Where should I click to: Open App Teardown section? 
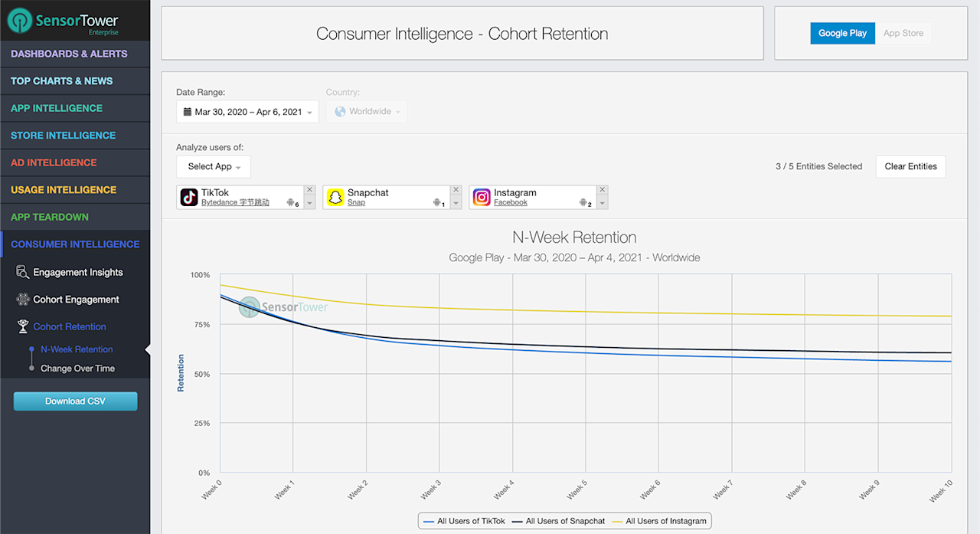click(75, 217)
